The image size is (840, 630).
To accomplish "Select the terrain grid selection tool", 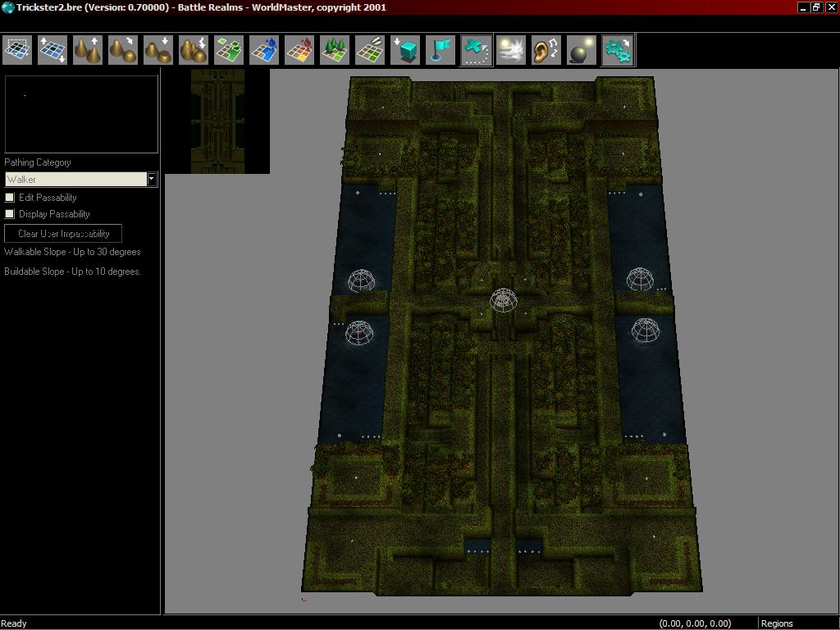I will (17, 50).
